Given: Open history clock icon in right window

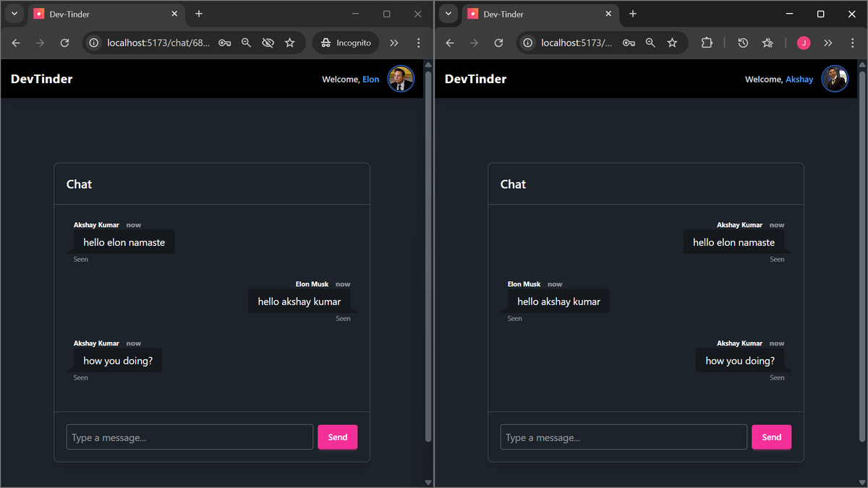Looking at the screenshot, I should click(743, 43).
